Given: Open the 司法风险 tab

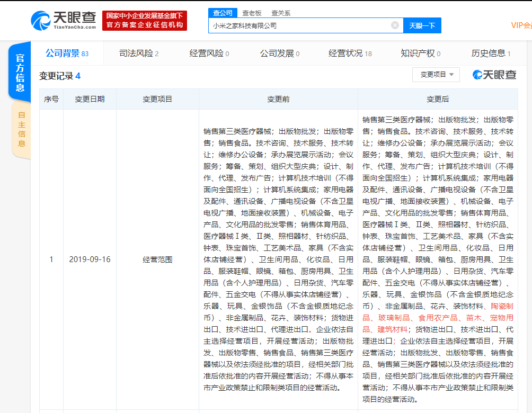Looking at the screenshot, I should click(137, 53).
